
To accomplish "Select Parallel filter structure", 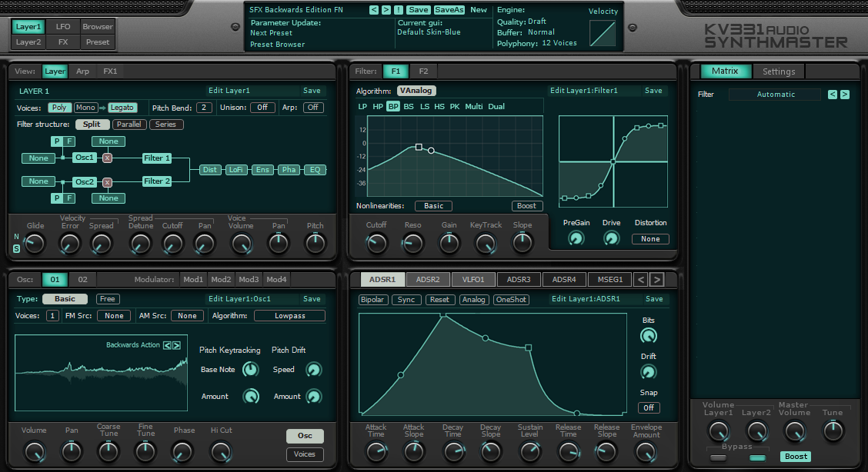I will (x=129, y=125).
